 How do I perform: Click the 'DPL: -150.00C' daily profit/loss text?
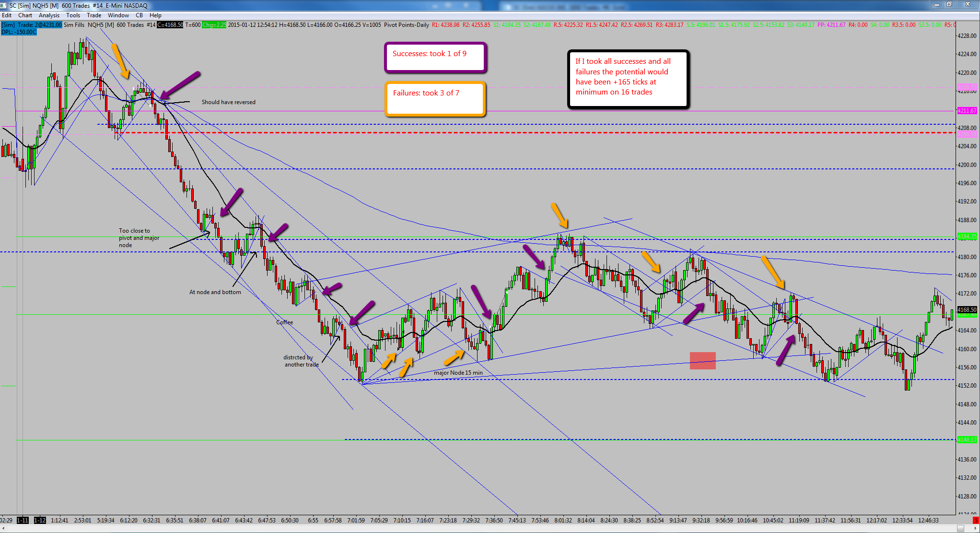click(19, 32)
